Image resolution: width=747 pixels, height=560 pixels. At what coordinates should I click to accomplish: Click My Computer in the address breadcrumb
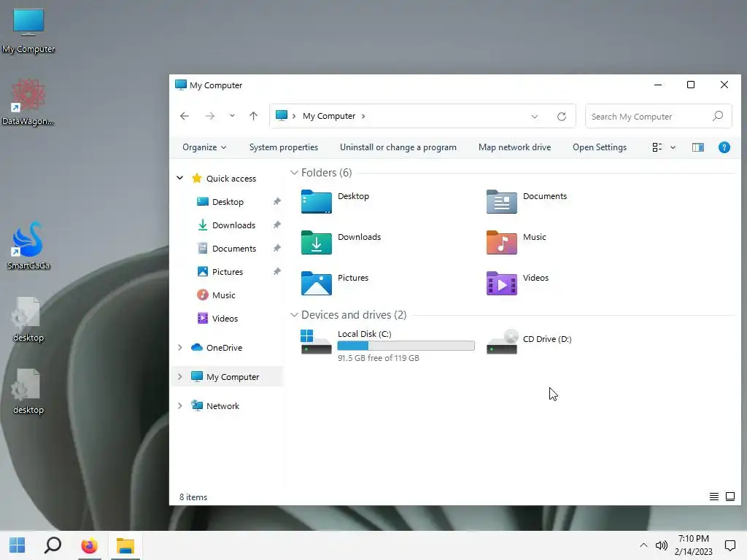click(329, 116)
